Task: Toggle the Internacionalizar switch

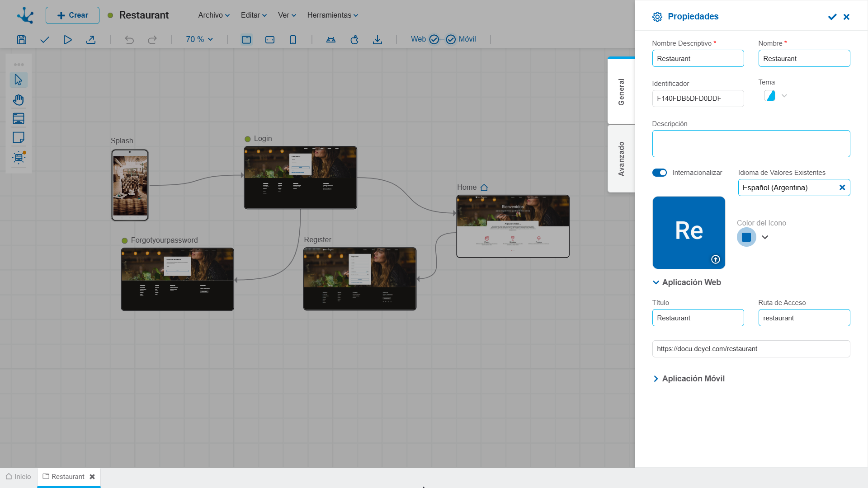Action: click(x=660, y=173)
